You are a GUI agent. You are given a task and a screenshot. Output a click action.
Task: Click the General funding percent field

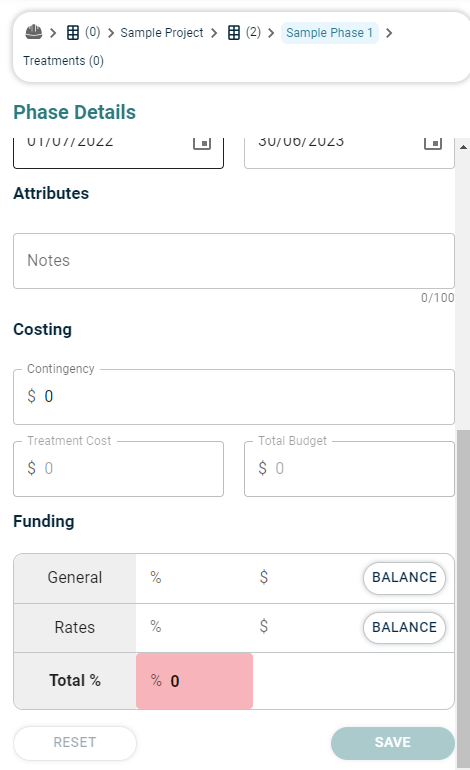point(194,578)
